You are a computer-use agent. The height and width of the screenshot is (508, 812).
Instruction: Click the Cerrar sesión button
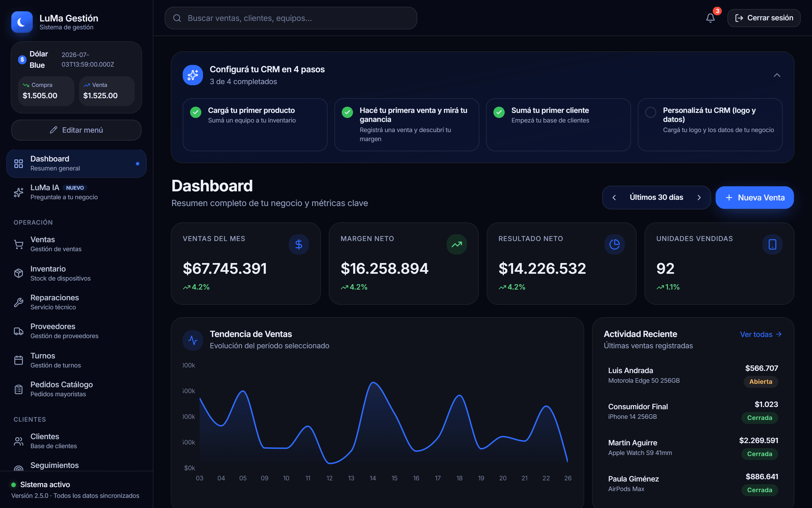764,18
